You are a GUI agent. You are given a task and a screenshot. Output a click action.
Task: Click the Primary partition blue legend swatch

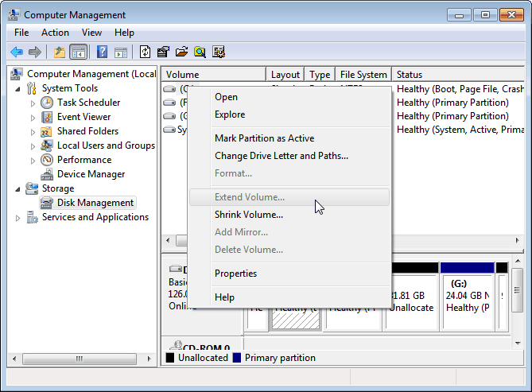pyautogui.click(x=237, y=358)
